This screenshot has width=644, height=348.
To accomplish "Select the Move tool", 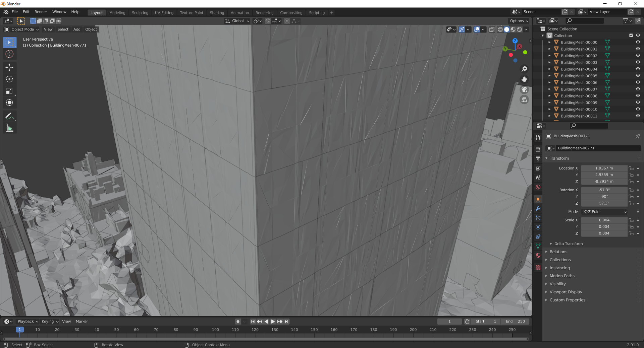I will (10, 68).
